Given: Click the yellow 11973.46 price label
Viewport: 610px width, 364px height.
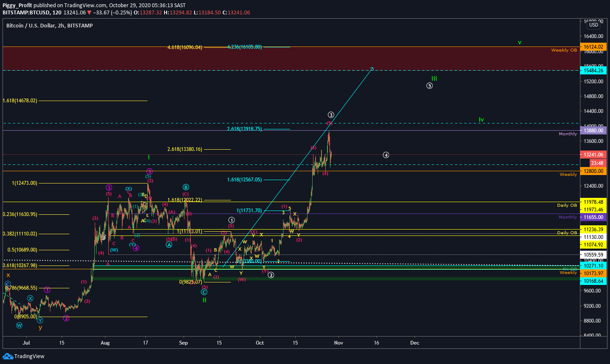Looking at the screenshot, I should pos(593,210).
